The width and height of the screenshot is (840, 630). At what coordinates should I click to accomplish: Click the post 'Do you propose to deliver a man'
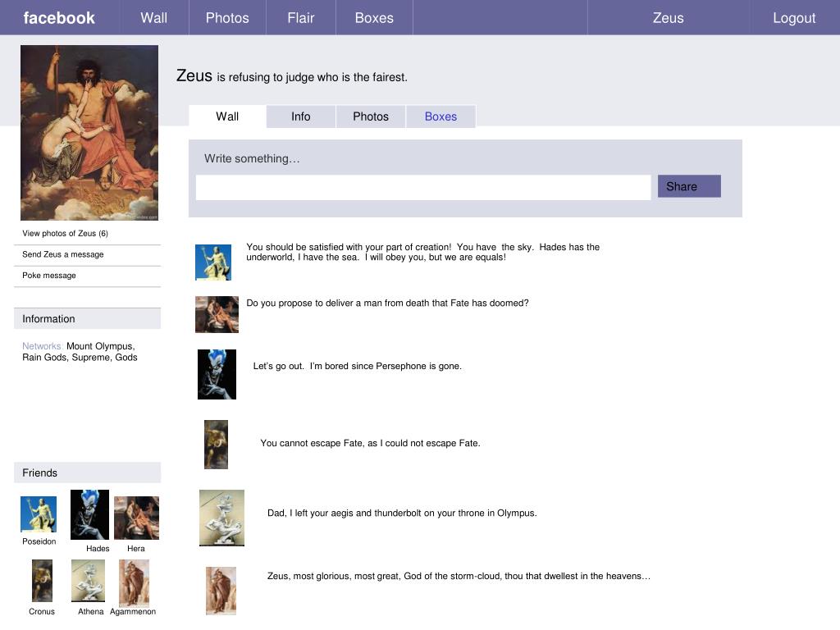[x=387, y=304]
